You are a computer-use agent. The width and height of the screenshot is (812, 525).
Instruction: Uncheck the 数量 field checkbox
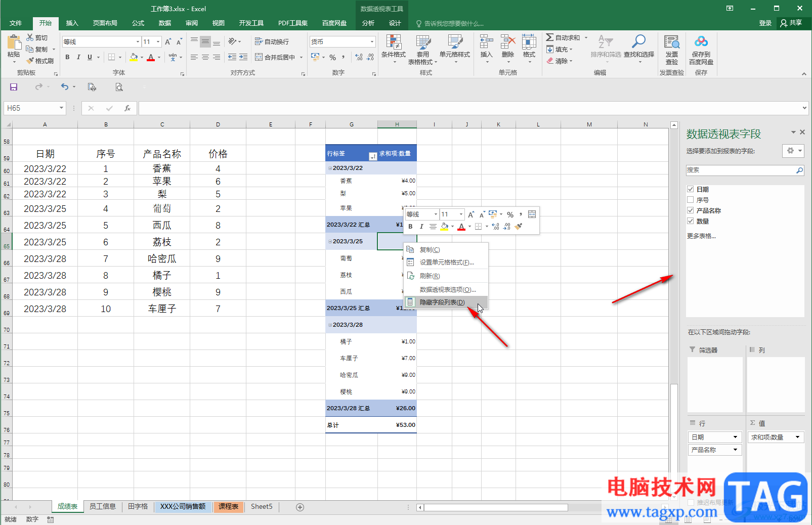[x=690, y=221]
